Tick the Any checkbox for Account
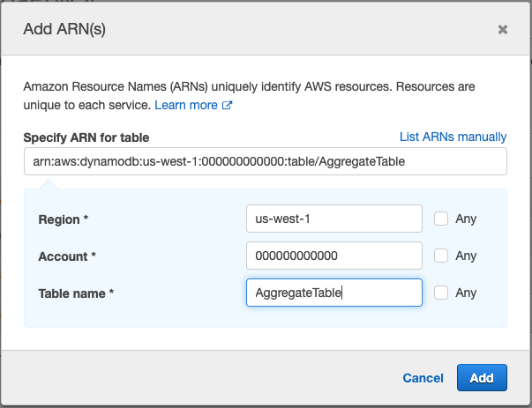This screenshot has width=532, height=408. click(x=441, y=256)
